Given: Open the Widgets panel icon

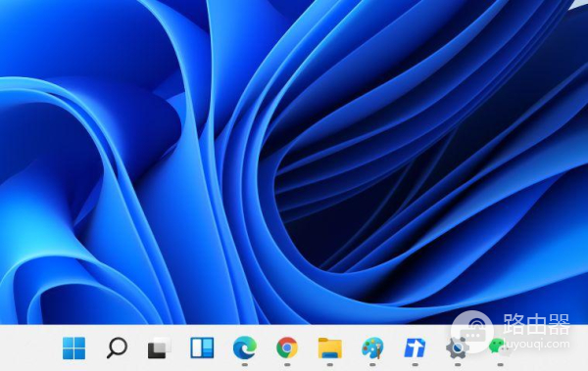Looking at the screenshot, I should coord(202,348).
